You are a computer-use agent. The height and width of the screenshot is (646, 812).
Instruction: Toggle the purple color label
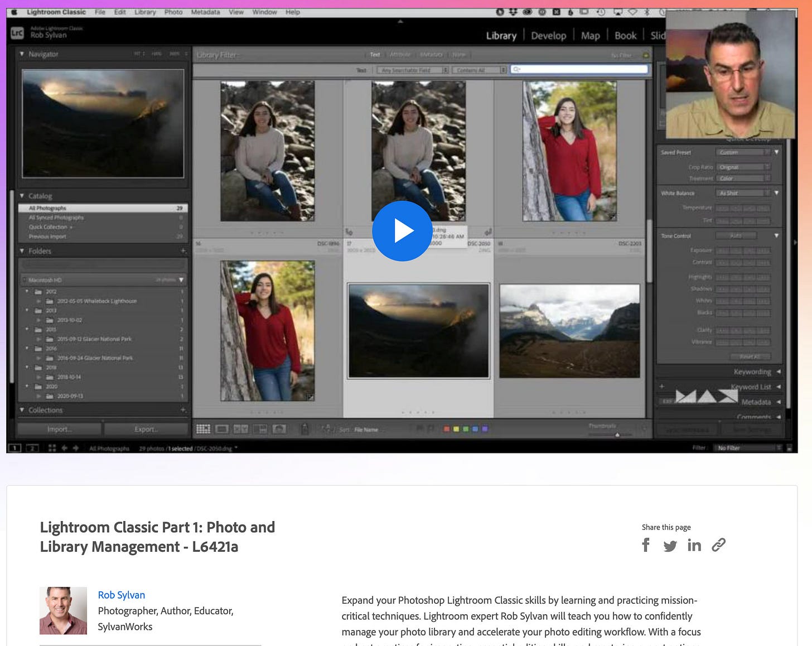485,429
